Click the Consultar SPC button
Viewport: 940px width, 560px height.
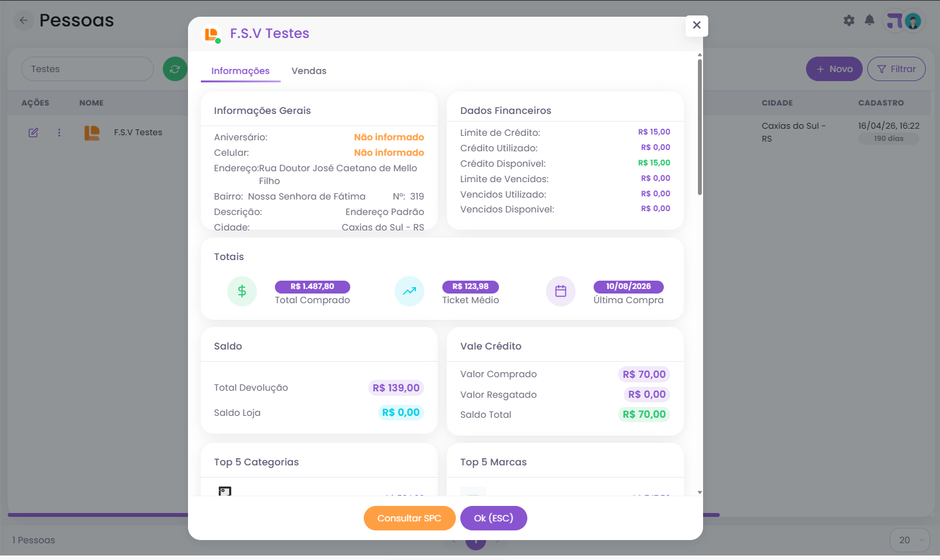click(409, 518)
